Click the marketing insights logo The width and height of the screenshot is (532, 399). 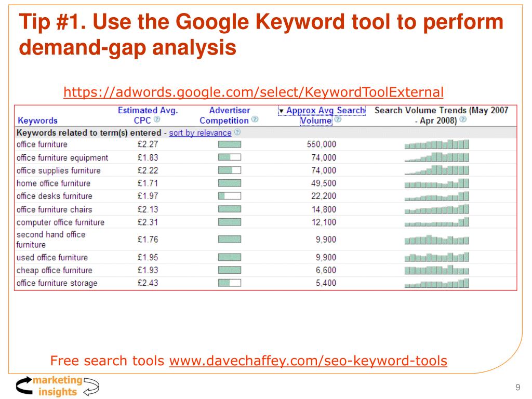click(58, 386)
